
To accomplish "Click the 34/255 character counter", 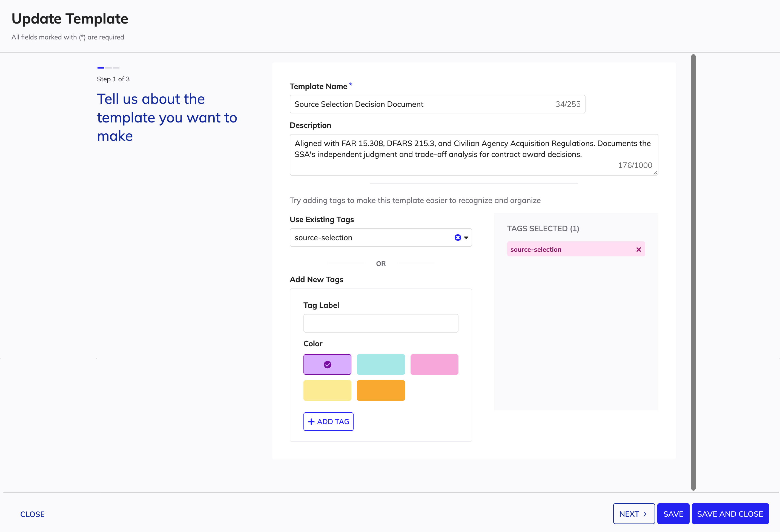I will point(567,104).
